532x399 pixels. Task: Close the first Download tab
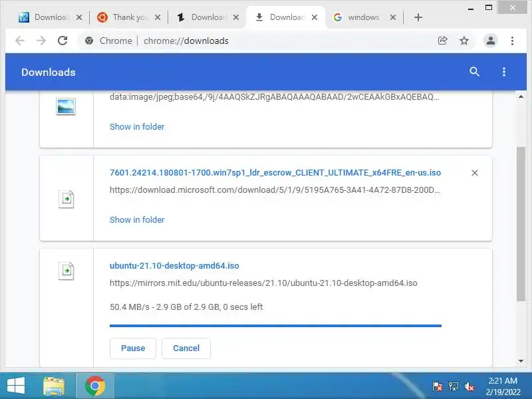79,17
